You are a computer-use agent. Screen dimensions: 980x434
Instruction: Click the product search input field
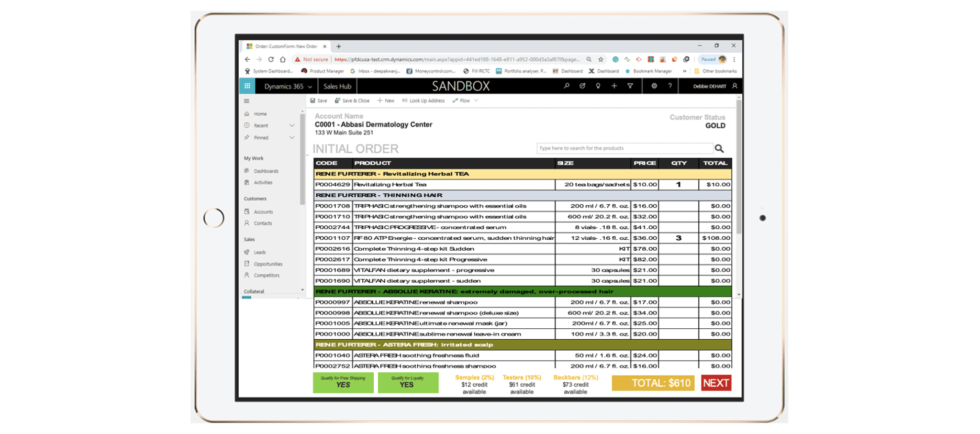click(624, 148)
